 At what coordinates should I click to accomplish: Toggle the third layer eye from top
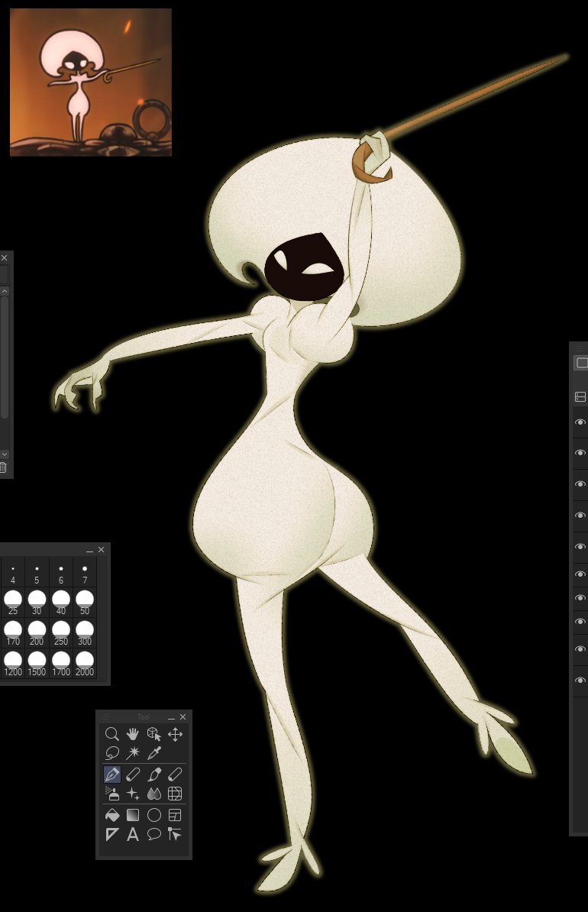(x=580, y=484)
